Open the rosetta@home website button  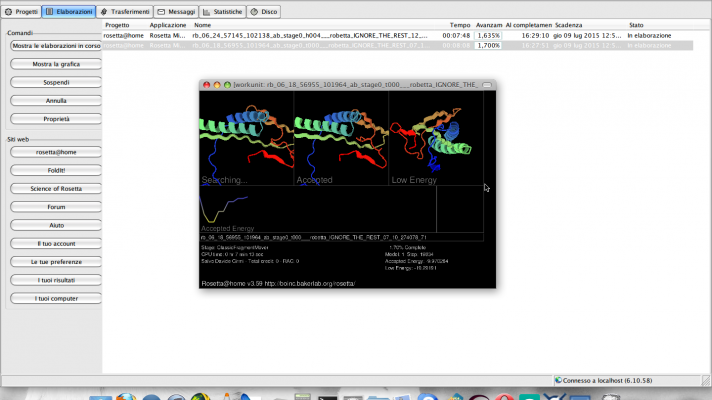56,152
